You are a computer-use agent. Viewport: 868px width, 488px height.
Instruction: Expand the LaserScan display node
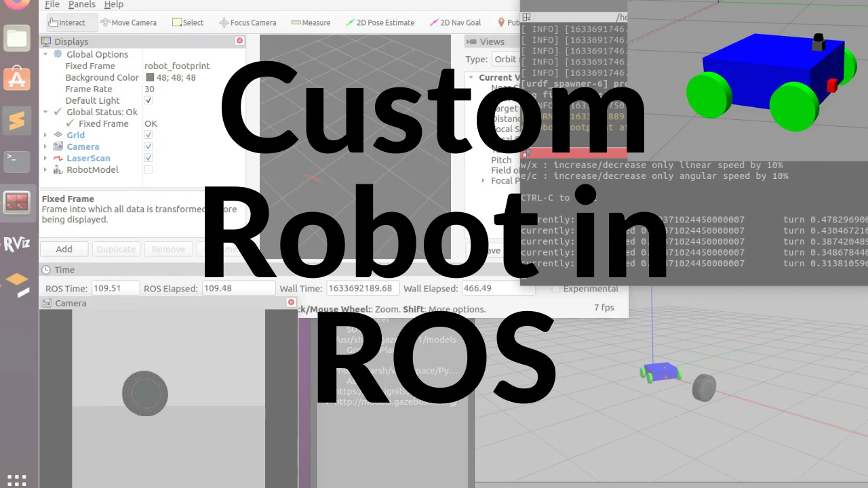[46, 158]
